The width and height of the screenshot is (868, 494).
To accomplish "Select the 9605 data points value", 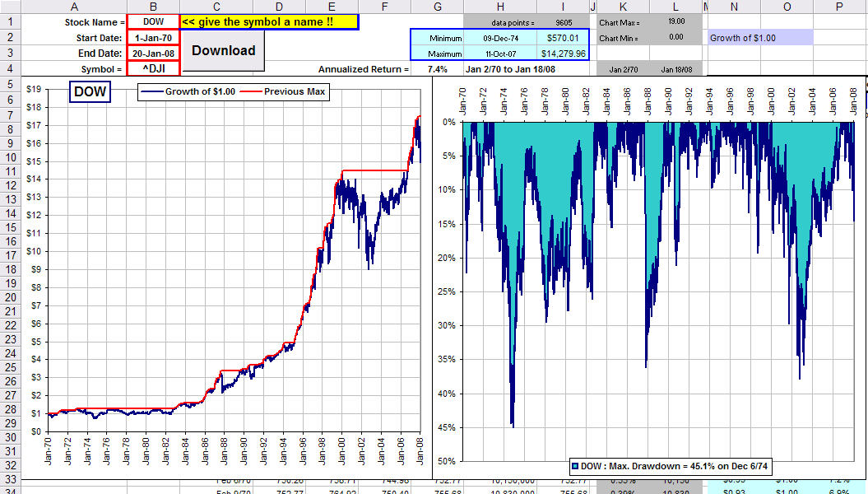I will pos(564,23).
